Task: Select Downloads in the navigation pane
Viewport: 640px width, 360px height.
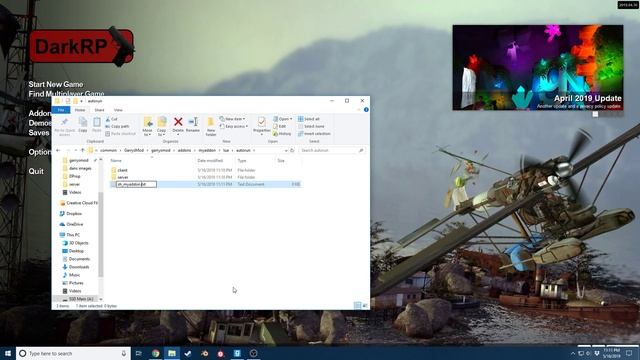Action: tap(76, 267)
